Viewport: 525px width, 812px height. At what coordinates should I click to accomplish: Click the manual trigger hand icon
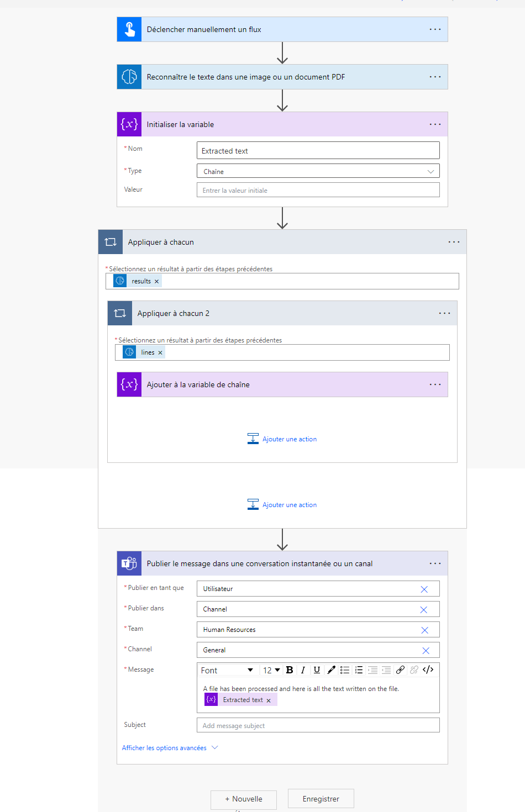click(x=129, y=29)
